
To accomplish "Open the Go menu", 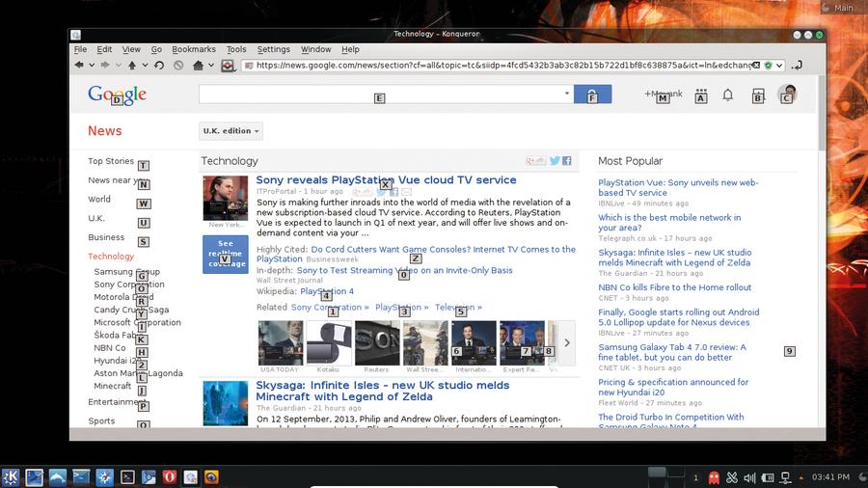I will [x=156, y=49].
